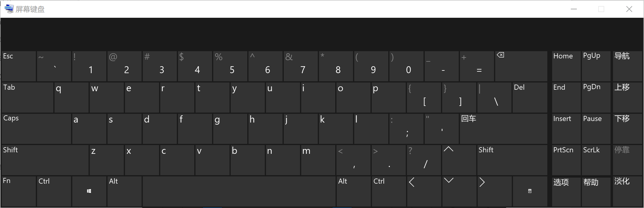The width and height of the screenshot is (644, 208).
Task: Click the right arrow key
Action: point(494,191)
